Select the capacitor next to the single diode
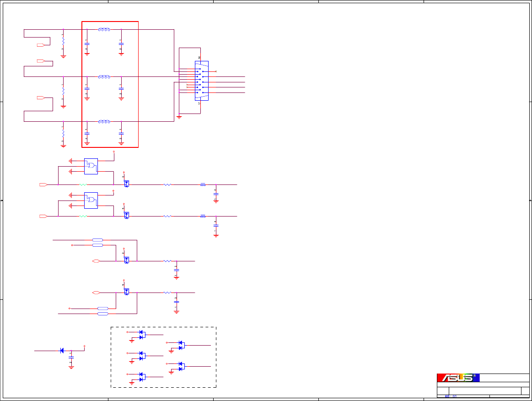This screenshot has height=401, width=532. [x=71, y=357]
